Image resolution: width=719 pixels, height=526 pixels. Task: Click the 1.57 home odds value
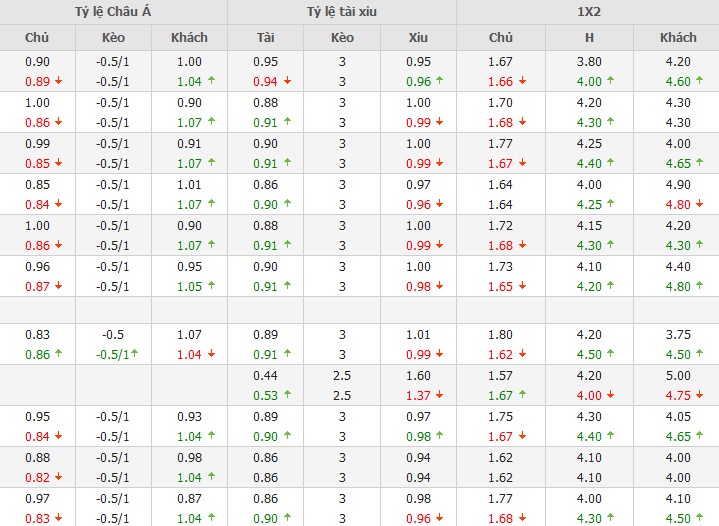coord(500,376)
